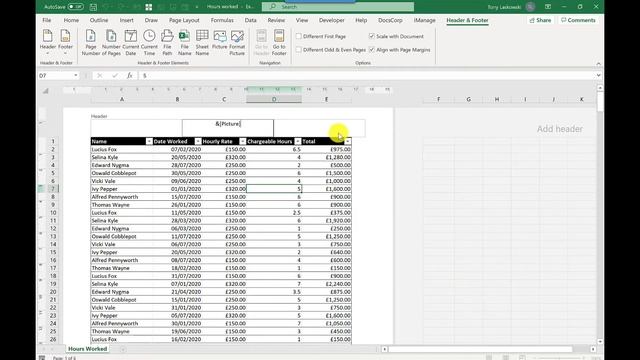Click the £2,240.00 total cell
Image resolution: width=640 pixels, height=360 pixels.
coord(327,284)
